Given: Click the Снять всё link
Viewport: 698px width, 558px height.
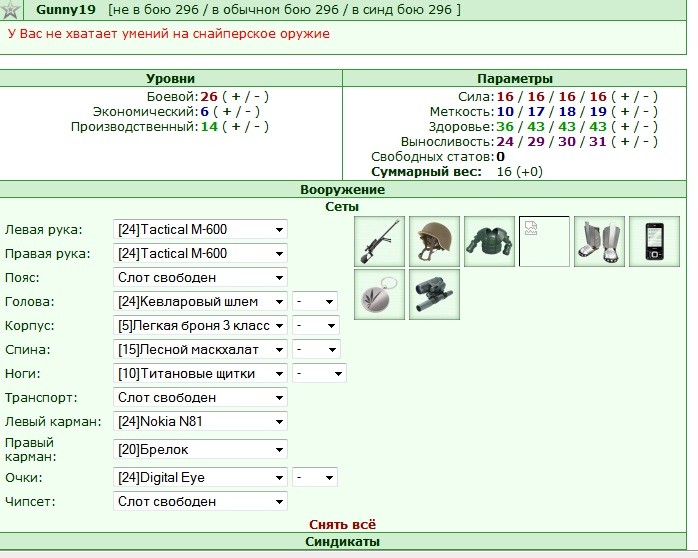Looking at the screenshot, I should click(x=342, y=525).
